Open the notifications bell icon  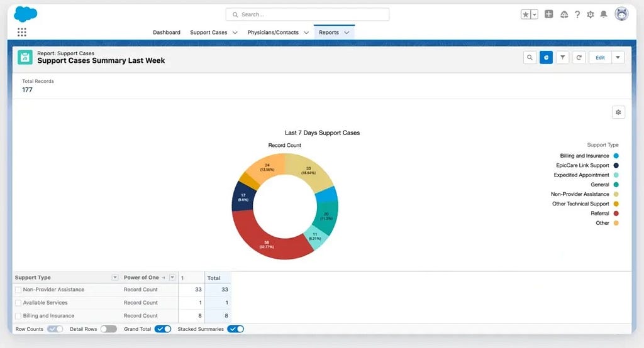(603, 14)
